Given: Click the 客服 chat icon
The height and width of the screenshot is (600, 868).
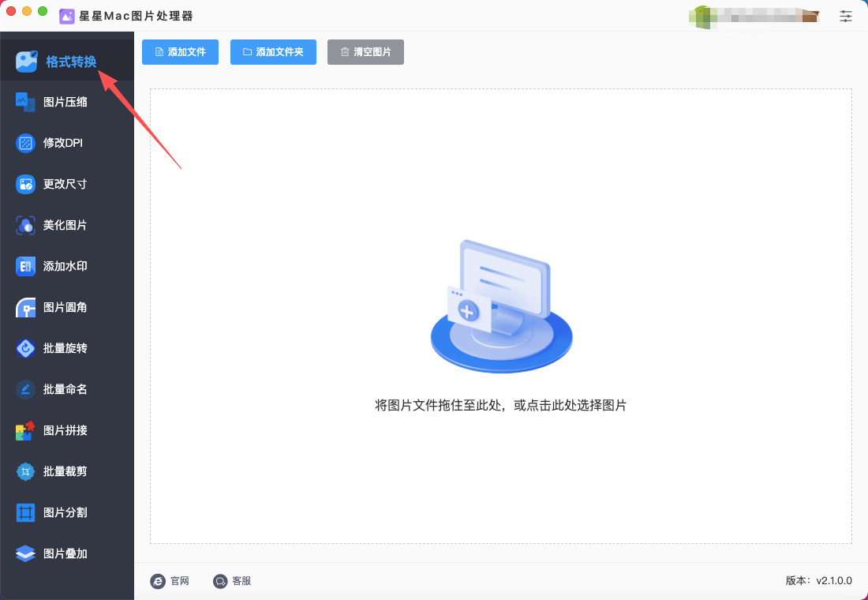Looking at the screenshot, I should 220,580.
